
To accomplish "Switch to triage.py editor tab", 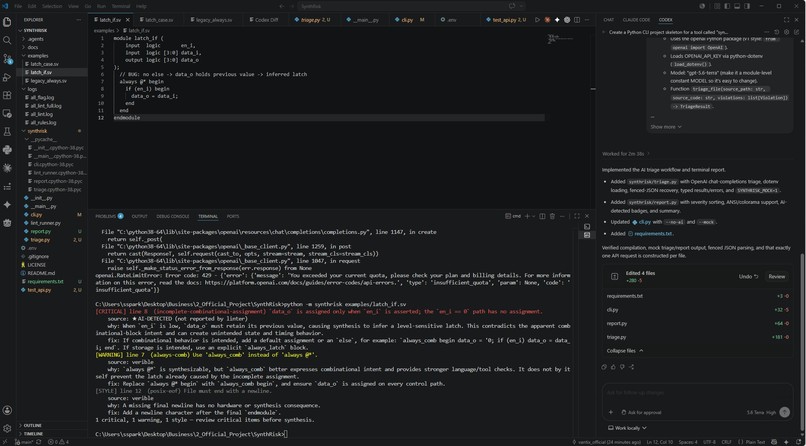I will pos(313,20).
